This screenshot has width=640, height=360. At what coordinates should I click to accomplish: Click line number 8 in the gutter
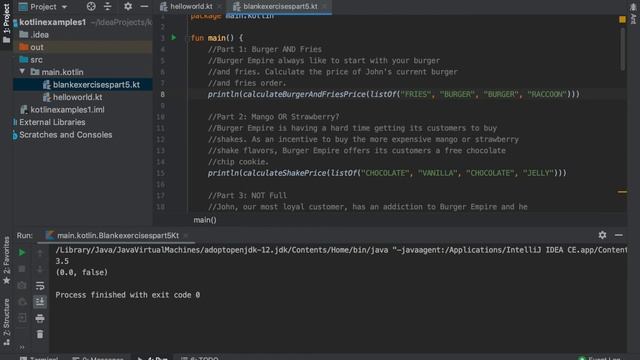[162, 94]
